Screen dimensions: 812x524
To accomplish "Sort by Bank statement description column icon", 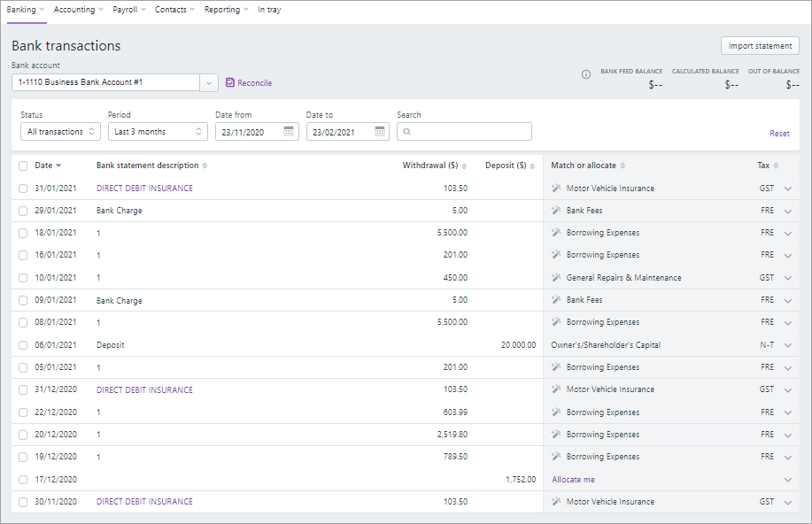I will coord(205,166).
